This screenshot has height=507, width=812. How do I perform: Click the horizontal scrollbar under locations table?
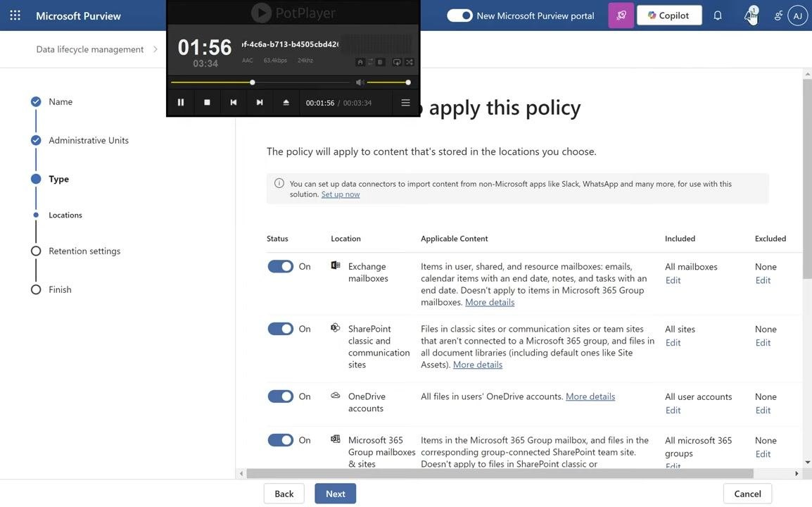[x=500, y=473]
